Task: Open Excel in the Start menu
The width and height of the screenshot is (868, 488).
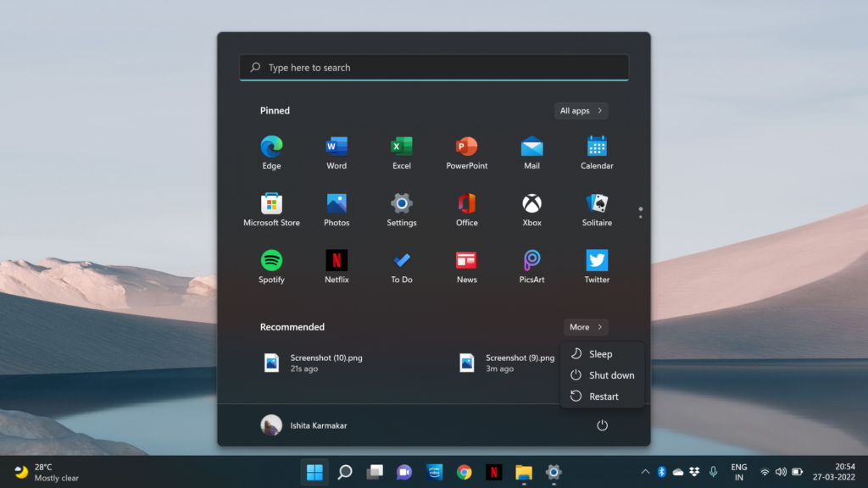Action: point(401,152)
